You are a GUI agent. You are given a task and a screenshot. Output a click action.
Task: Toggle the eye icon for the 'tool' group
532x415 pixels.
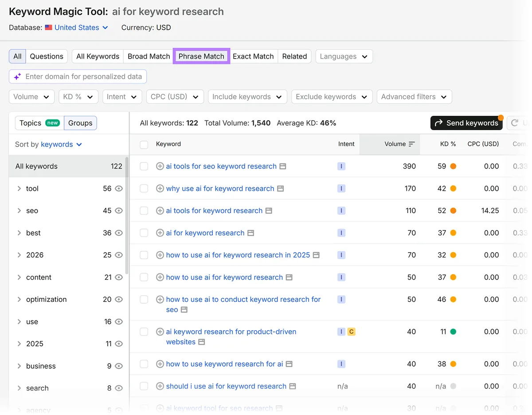118,189
